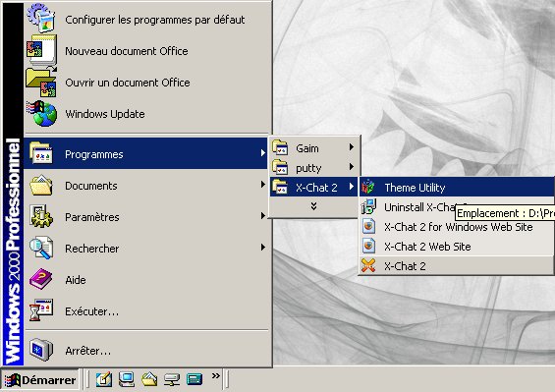This screenshot has width=555, height=392.
Task: Click the Gaim folder icon
Action: point(280,147)
